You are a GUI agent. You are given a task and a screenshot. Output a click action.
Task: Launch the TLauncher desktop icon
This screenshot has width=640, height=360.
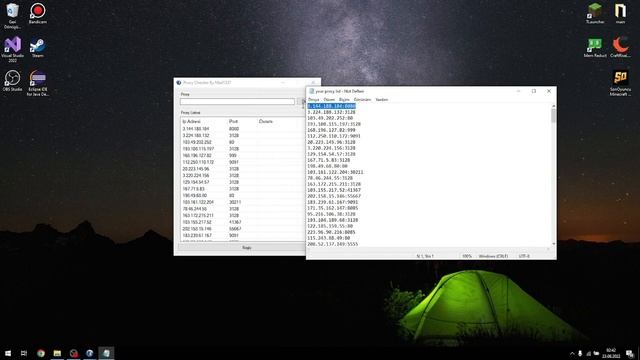(595, 13)
